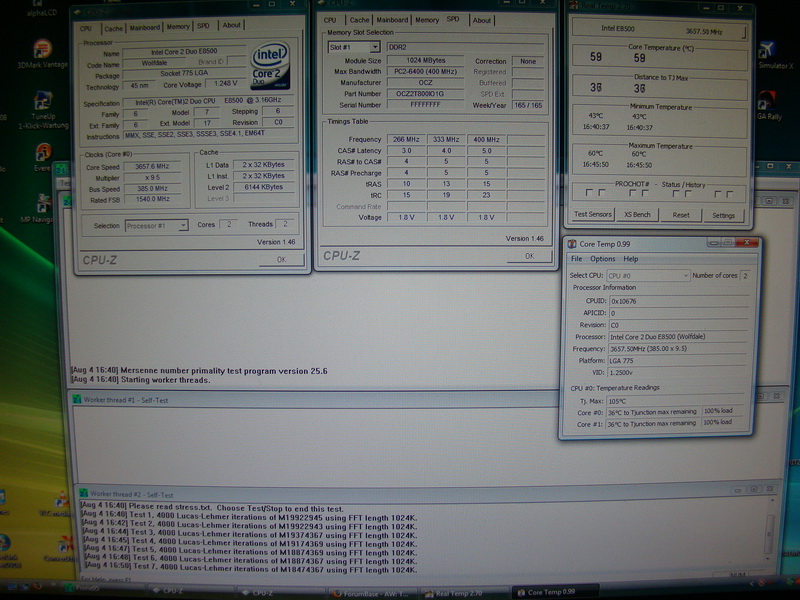The image size is (800, 600).
Task: Switch to Cache tab in left CPU-Z window
Action: 113,29
